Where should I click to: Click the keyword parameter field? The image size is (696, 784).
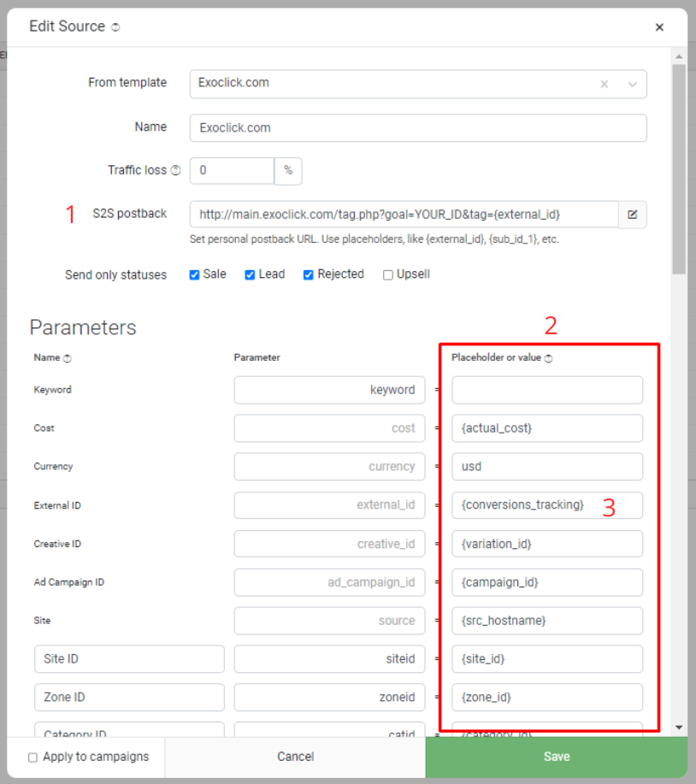point(329,390)
